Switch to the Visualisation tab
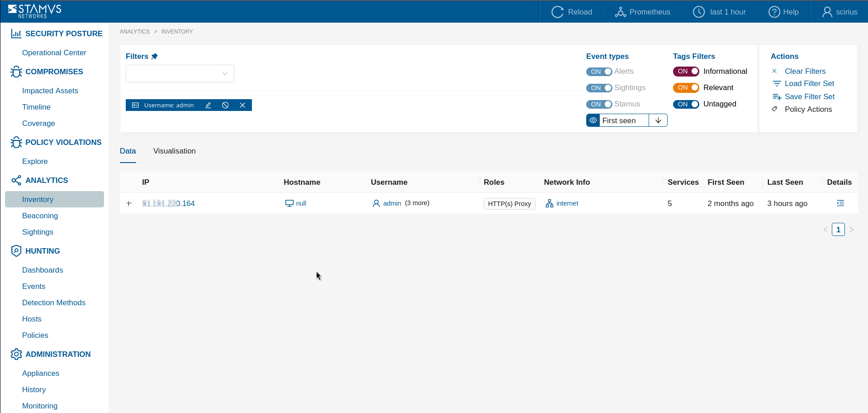This screenshot has width=868, height=413. tap(174, 151)
